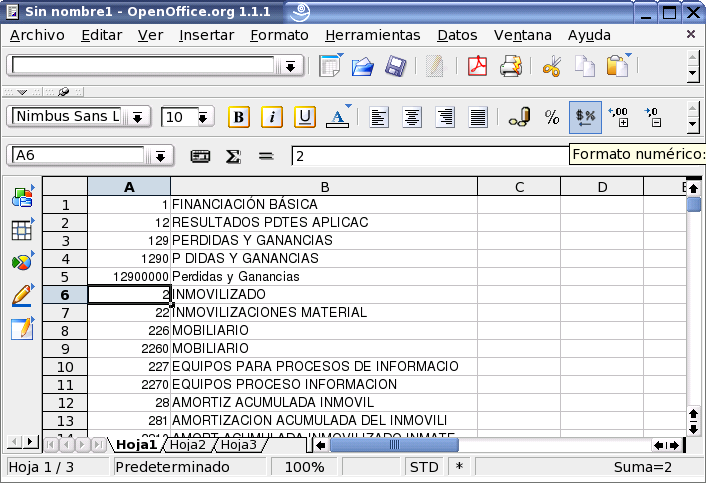Open the Archivo menu
Screen dimensions: 706x483
37,35
